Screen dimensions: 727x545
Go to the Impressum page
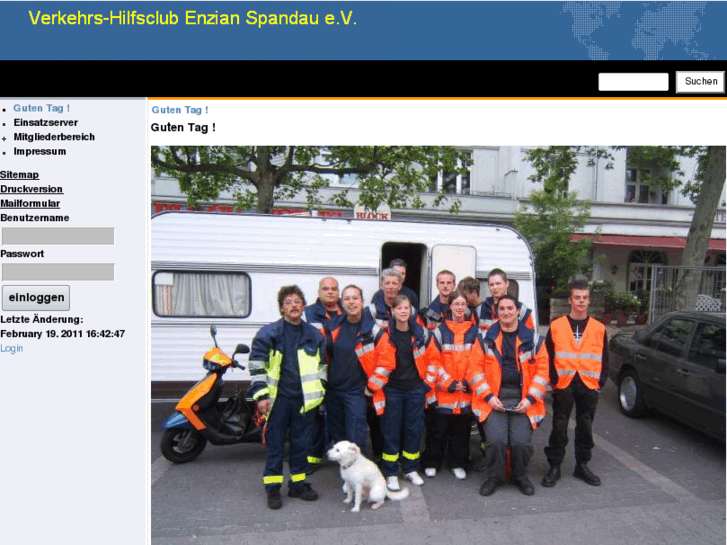click(x=39, y=151)
